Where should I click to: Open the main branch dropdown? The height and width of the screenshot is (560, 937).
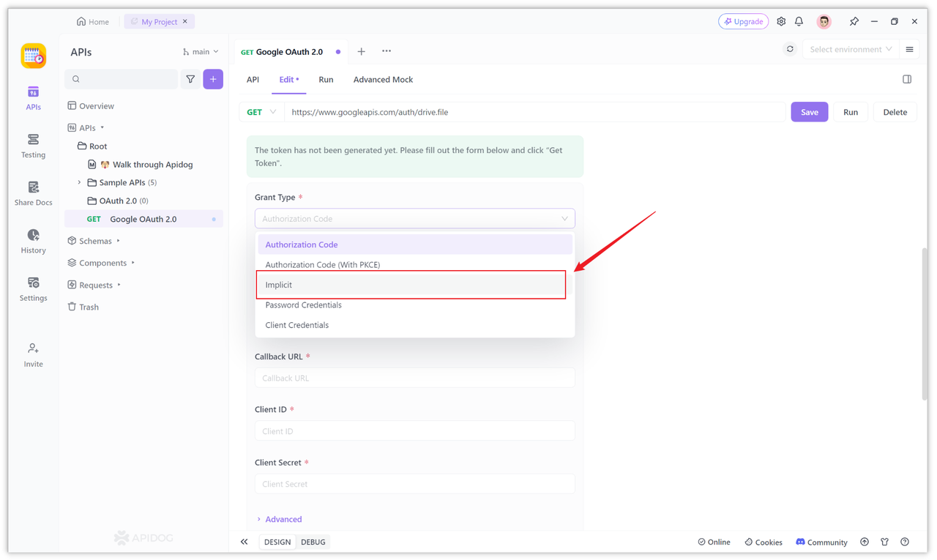201,52
